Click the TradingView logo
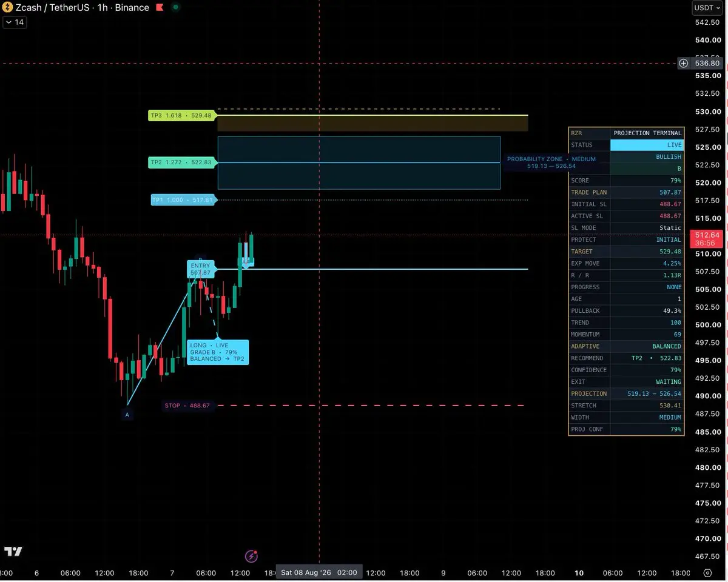728x582 pixels. (13, 551)
